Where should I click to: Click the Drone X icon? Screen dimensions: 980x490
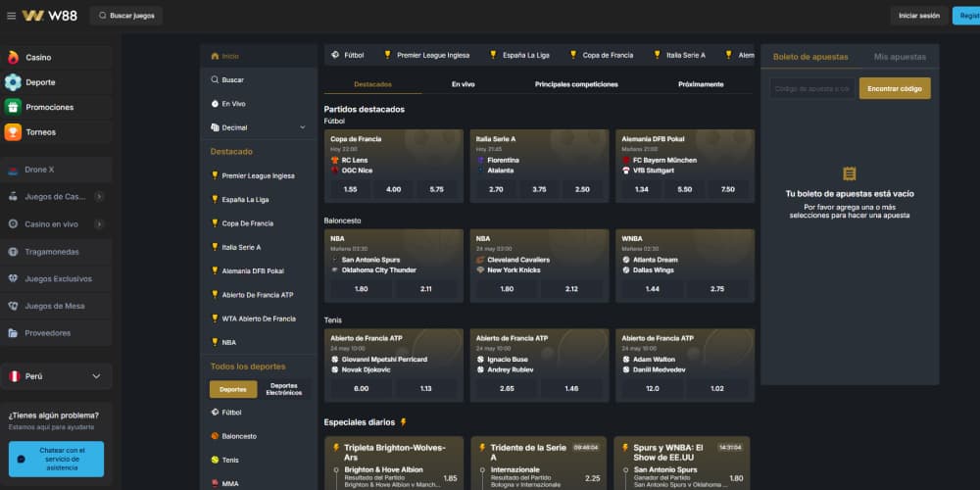coord(13,170)
